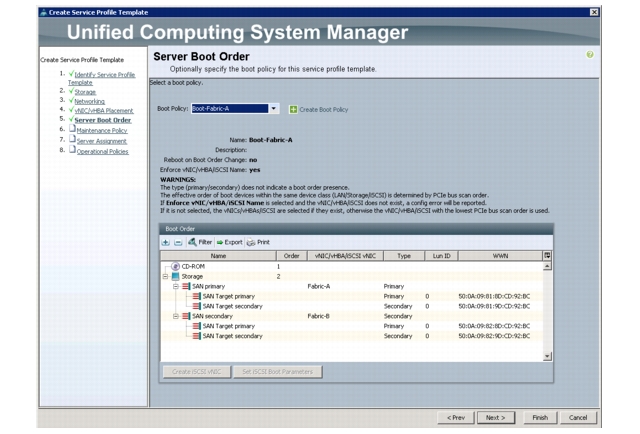Click the SAN primary icon

[x=186, y=286]
